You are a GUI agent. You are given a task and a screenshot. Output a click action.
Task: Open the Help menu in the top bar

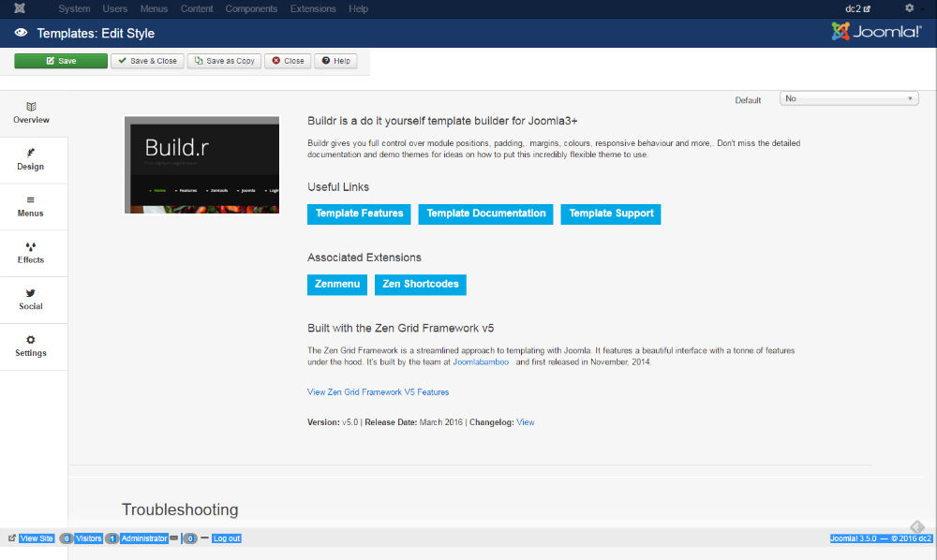[x=358, y=9]
